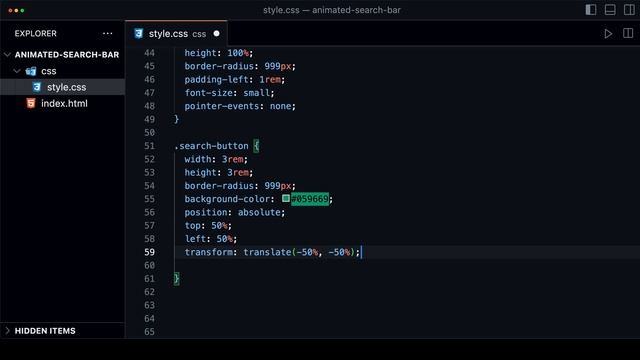Image resolution: width=640 pixels, height=360 pixels.
Task: Click 'pointer-events' on line 48
Action: pos(222,106)
